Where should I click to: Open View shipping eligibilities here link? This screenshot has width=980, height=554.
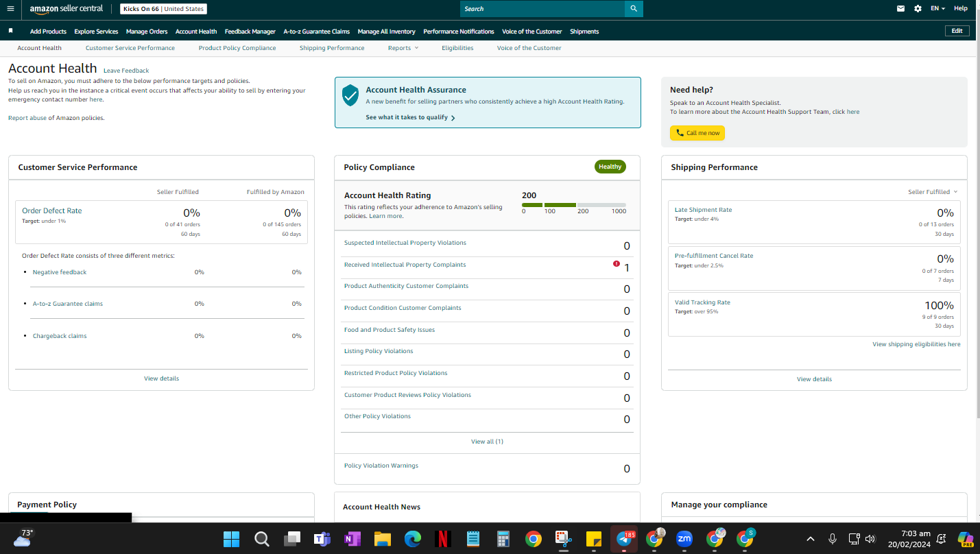[x=916, y=344]
